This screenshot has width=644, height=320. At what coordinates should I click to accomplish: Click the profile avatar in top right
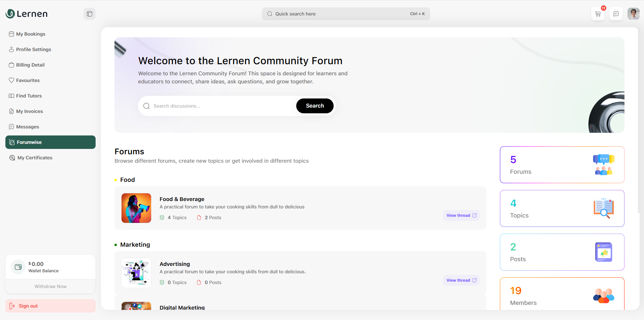(x=634, y=14)
